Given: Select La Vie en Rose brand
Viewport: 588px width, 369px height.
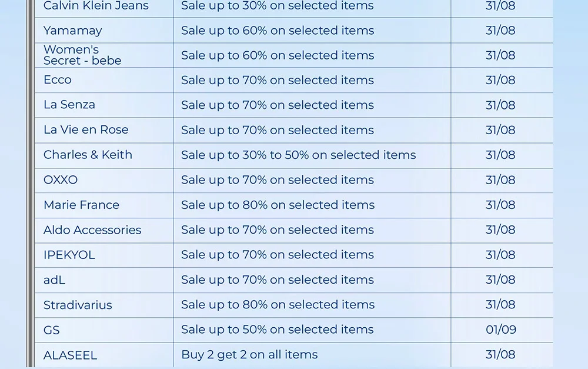Looking at the screenshot, I should pos(86,130).
